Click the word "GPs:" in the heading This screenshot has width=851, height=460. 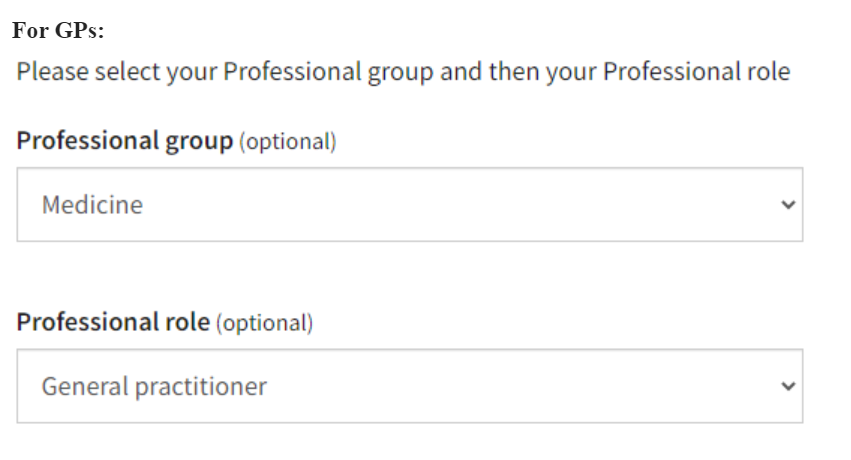(78, 31)
